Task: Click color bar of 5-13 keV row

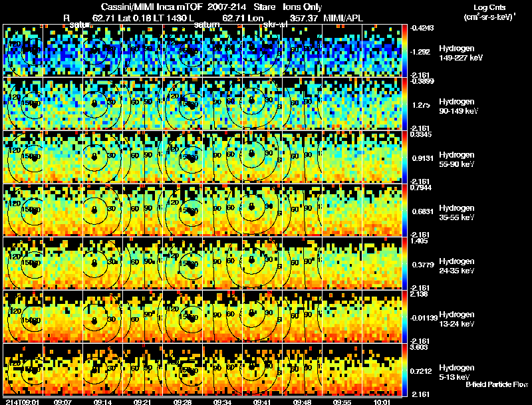Action: point(404,370)
